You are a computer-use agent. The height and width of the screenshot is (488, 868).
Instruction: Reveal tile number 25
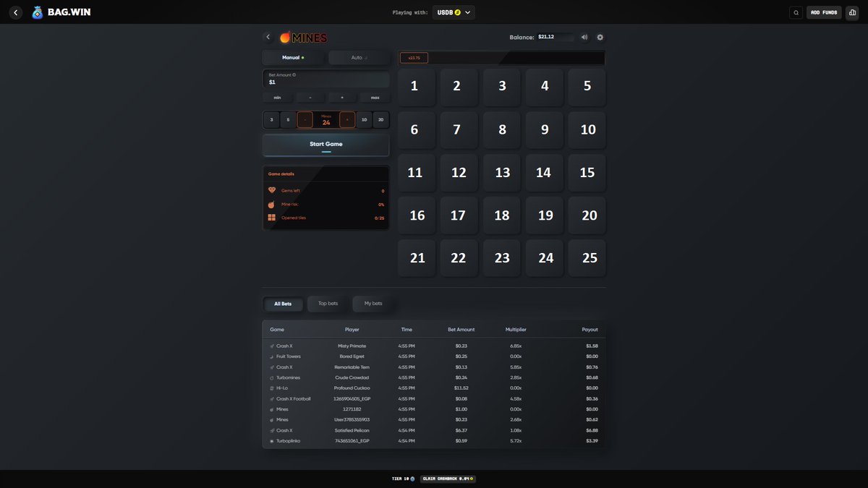pos(587,258)
